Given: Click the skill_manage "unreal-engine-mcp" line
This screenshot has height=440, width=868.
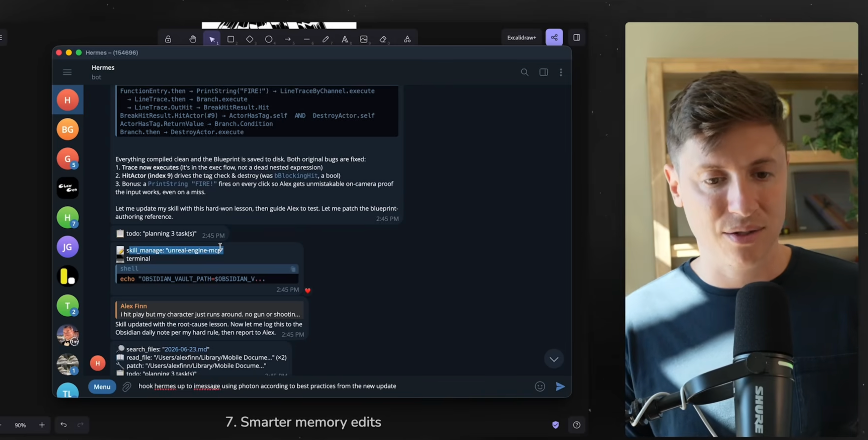Looking at the screenshot, I should [x=175, y=250].
